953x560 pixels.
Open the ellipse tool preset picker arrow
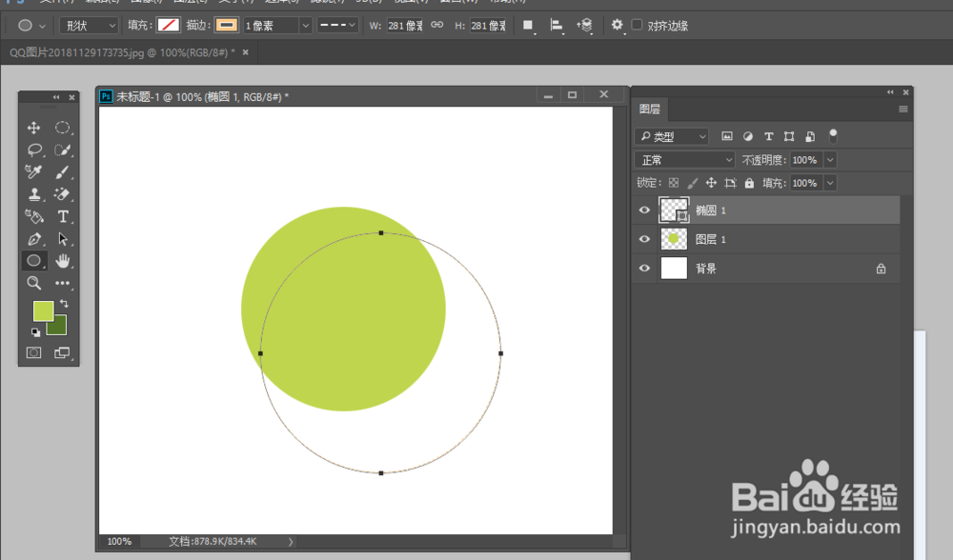(x=42, y=26)
